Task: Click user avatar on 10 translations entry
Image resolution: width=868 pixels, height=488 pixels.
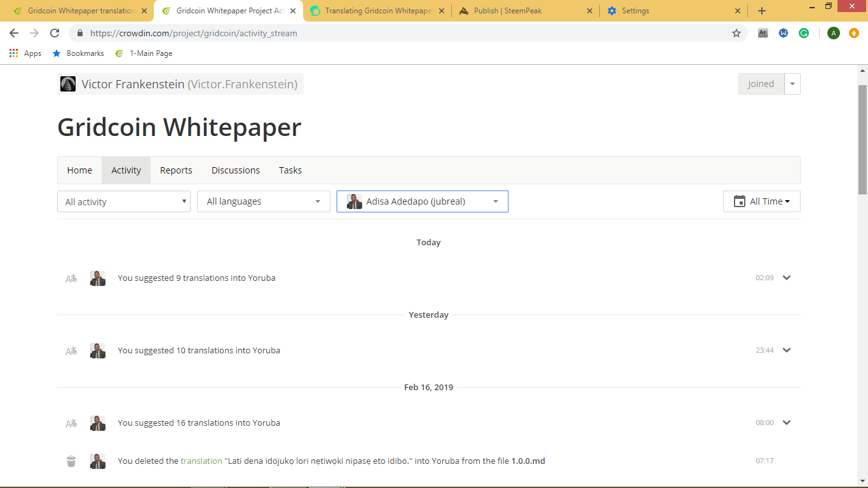Action: coord(98,351)
